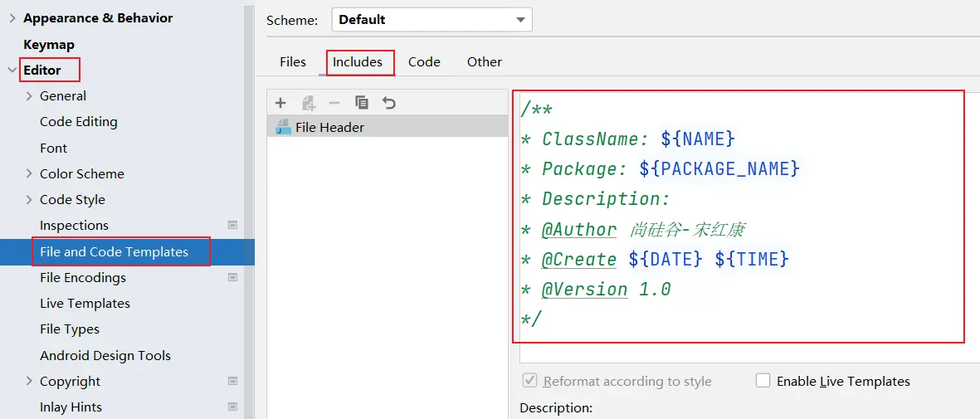This screenshot has width=980, height=419.
Task: Click the File Header template file icon
Action: pos(284,128)
